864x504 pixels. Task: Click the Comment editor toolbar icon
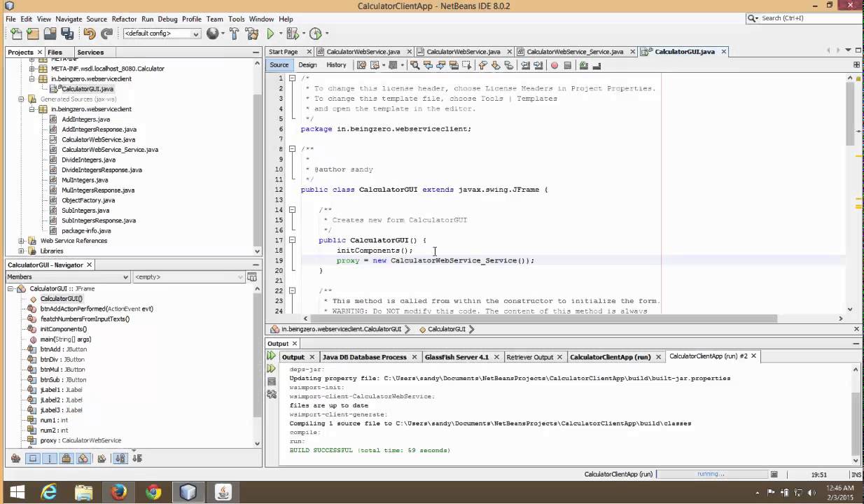coord(584,65)
